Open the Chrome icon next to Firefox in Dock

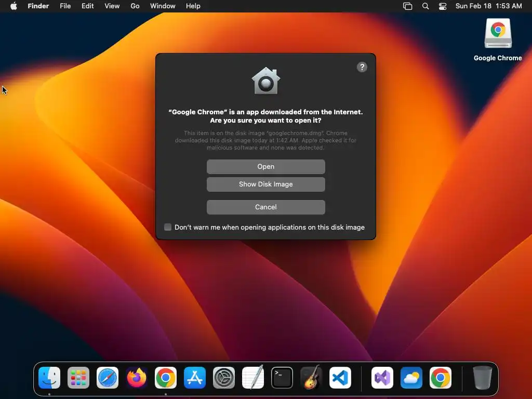166,378
